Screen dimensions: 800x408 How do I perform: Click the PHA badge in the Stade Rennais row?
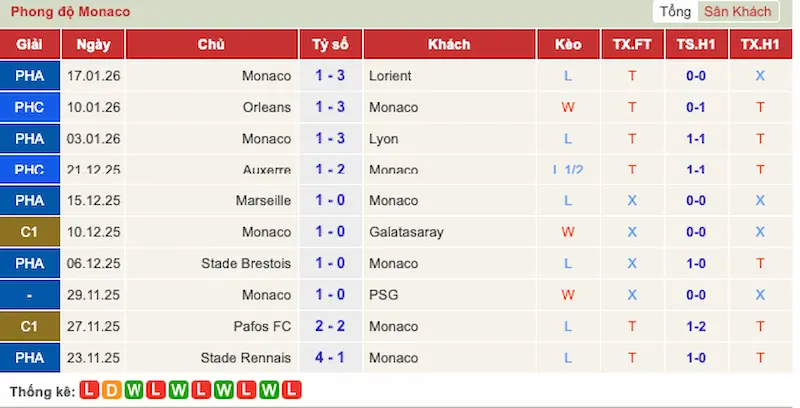(x=30, y=357)
